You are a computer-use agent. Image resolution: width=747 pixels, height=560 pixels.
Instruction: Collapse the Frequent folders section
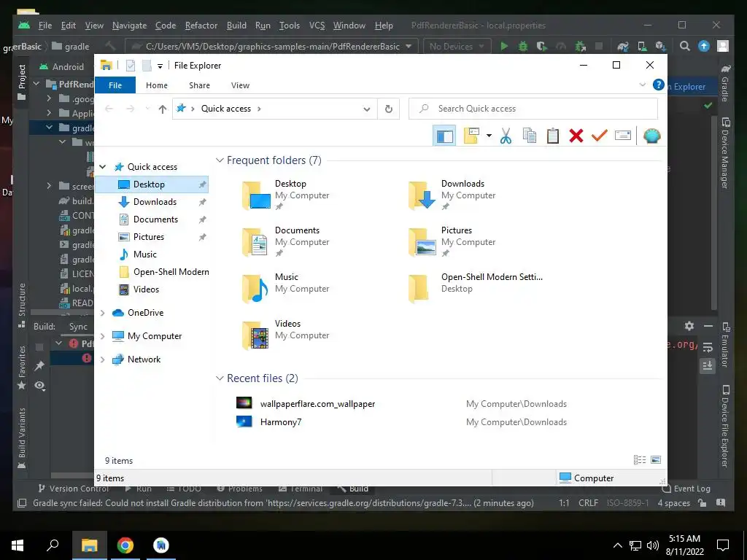[x=220, y=160]
